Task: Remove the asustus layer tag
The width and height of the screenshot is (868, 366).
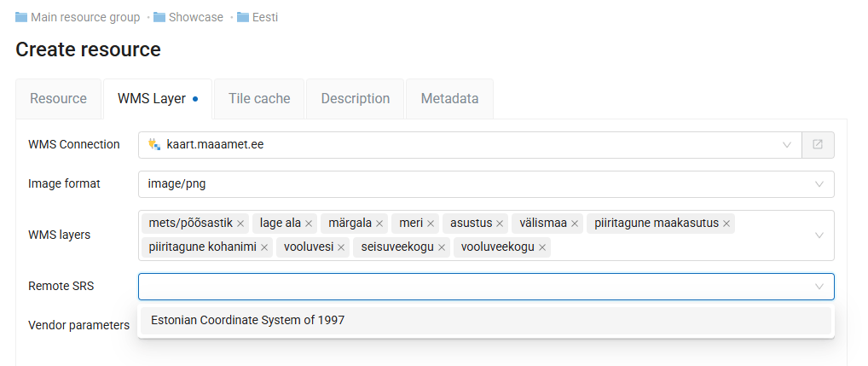Action: (500, 224)
